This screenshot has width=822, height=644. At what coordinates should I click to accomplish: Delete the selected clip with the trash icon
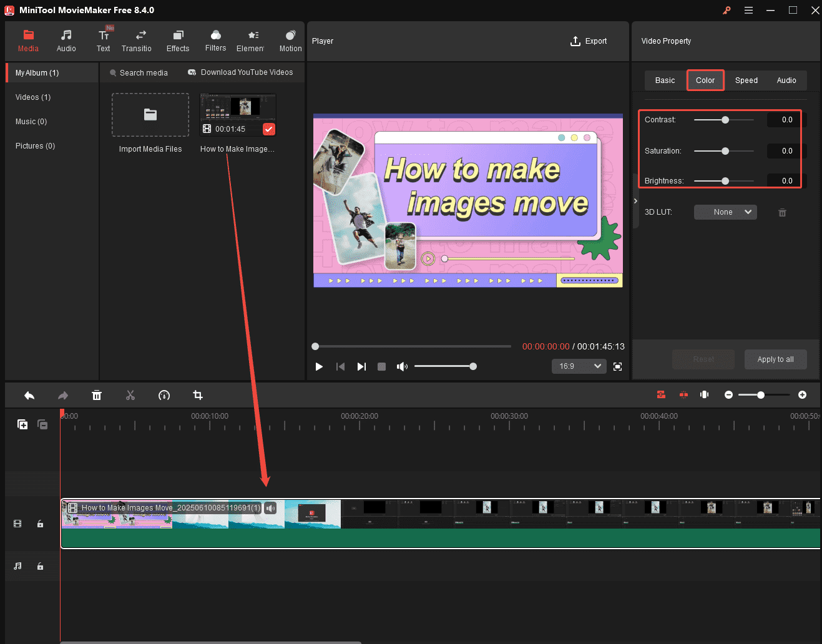pyautogui.click(x=97, y=395)
